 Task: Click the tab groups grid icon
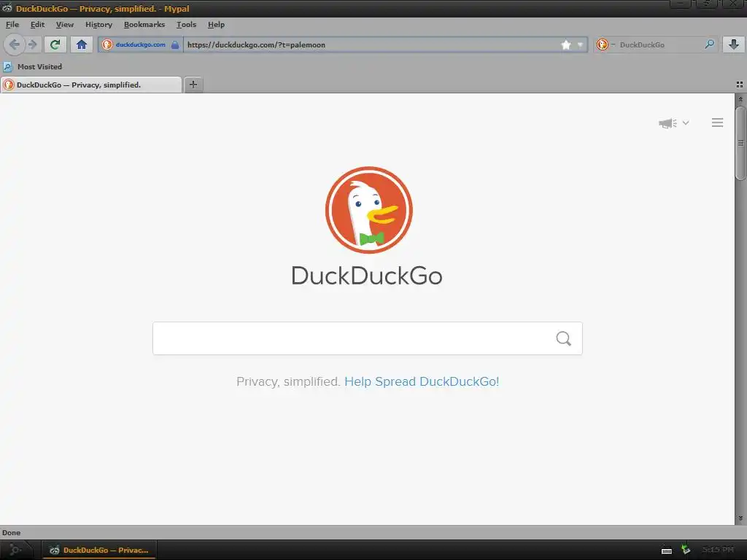click(740, 85)
